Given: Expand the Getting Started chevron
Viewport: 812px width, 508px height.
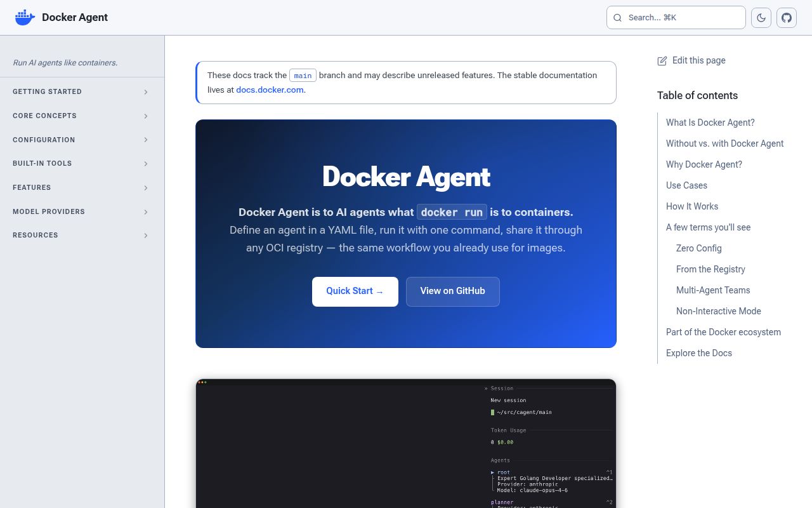Looking at the screenshot, I should coord(146,92).
